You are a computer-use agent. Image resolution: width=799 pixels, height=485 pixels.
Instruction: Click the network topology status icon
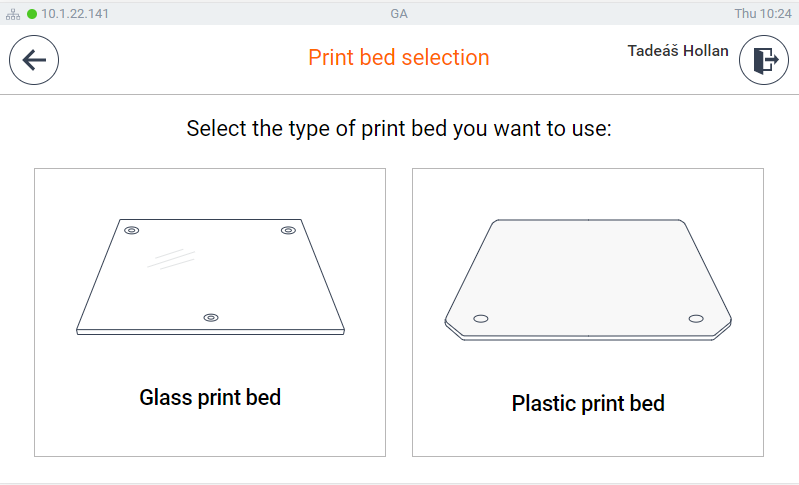point(13,14)
